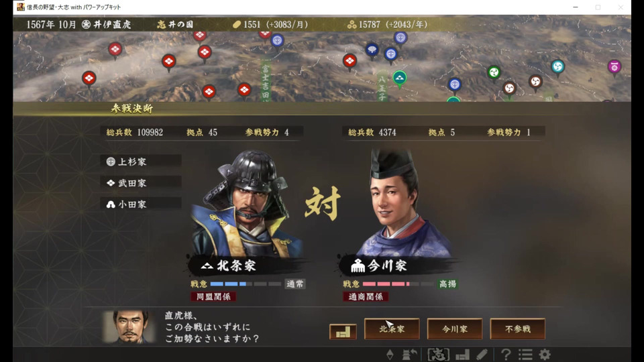Click the advisor portrait beside the dialogue
This screenshot has width=644, height=362.
129,326
